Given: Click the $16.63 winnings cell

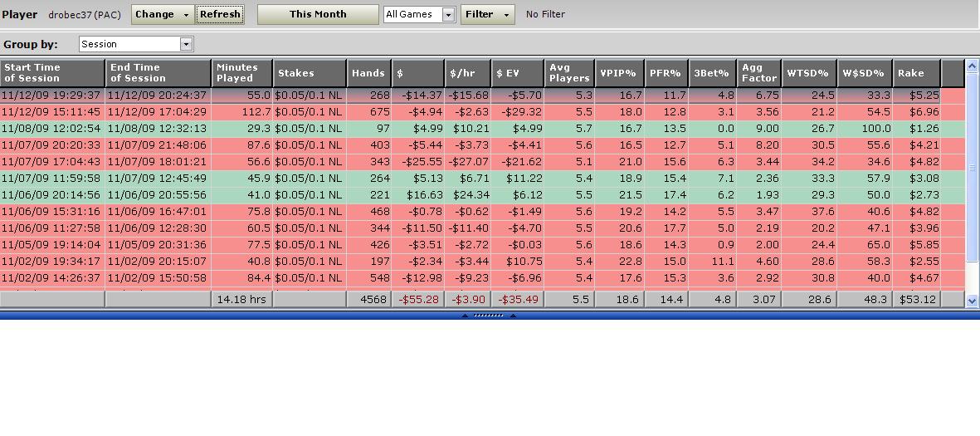Looking at the screenshot, I should 418,194.
